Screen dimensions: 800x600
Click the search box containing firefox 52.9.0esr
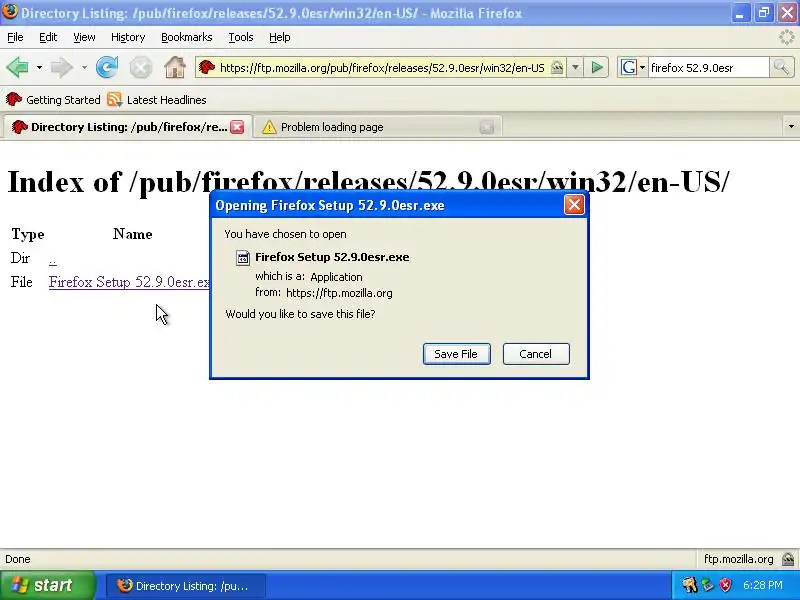pyautogui.click(x=708, y=68)
